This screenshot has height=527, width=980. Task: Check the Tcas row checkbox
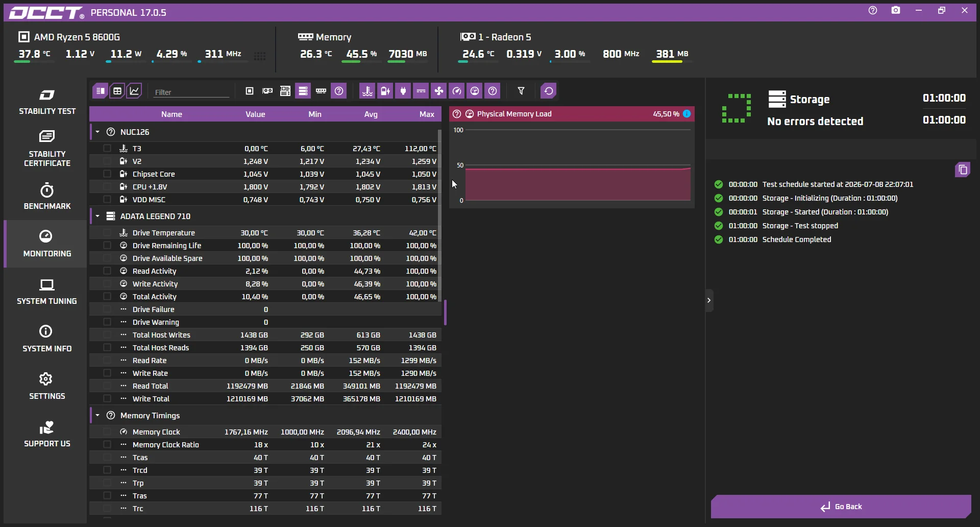point(107,457)
